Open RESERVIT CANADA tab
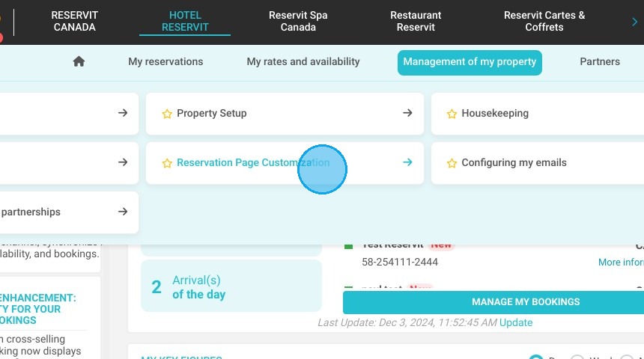Viewport: 644px width, 359px height. [74, 22]
